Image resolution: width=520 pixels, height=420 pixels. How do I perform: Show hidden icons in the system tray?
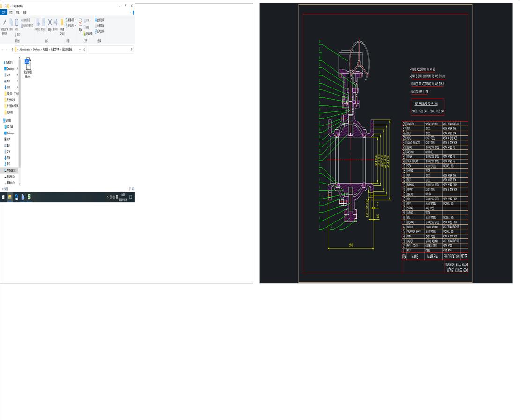(108, 197)
